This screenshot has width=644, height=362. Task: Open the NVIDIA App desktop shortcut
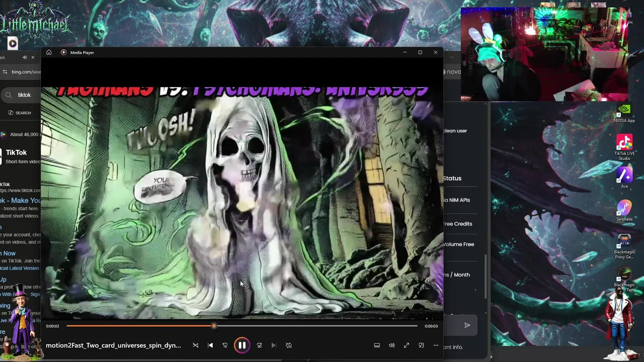[x=624, y=113]
